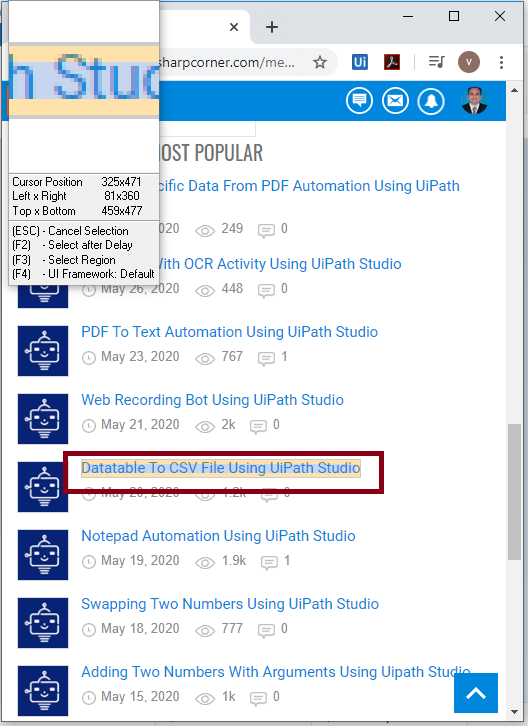
Task: Click the vertical scrollbar thumb
Action: (x=514, y=492)
